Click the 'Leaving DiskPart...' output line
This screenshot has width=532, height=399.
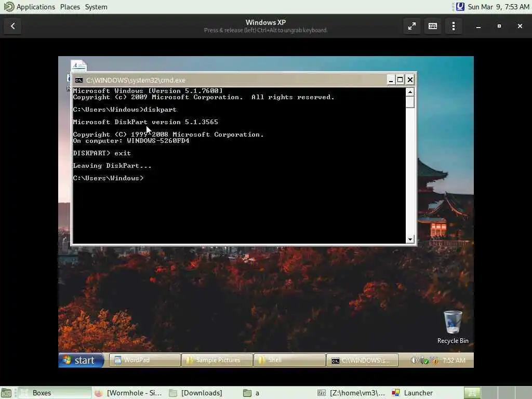click(112, 166)
